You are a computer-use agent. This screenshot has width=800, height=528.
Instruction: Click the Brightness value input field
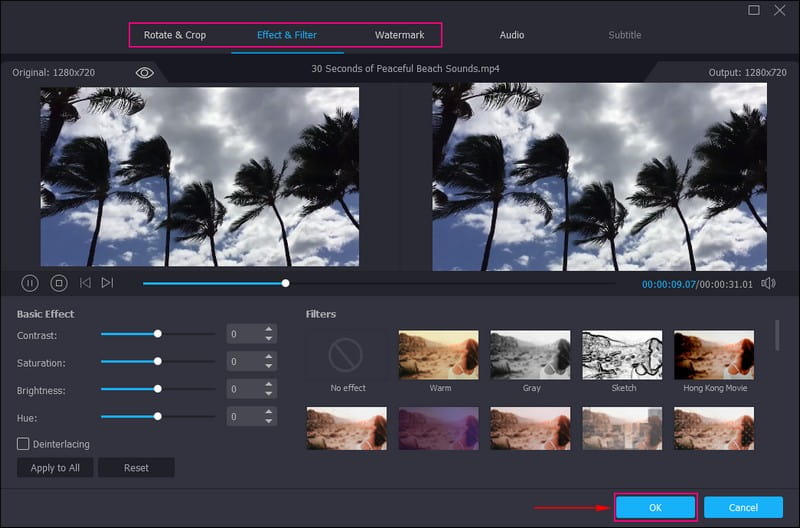pos(243,389)
